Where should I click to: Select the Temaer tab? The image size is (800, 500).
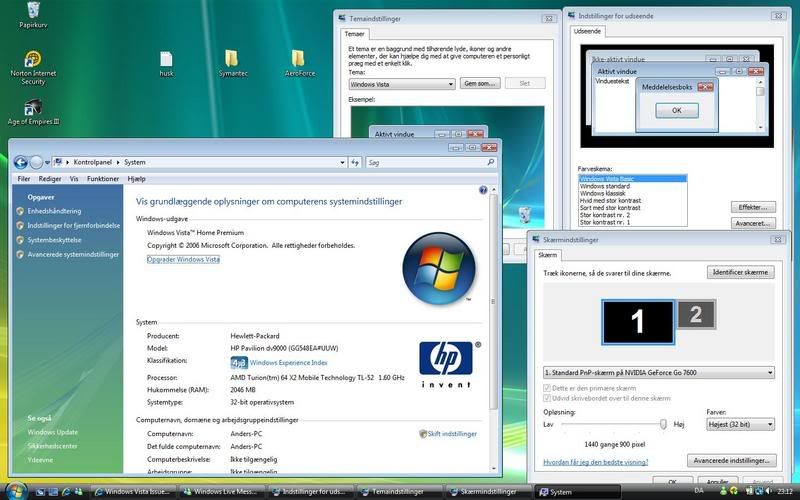[355, 34]
